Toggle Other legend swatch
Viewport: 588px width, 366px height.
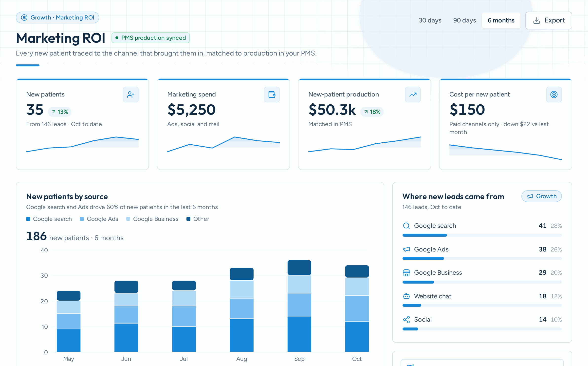click(x=188, y=219)
